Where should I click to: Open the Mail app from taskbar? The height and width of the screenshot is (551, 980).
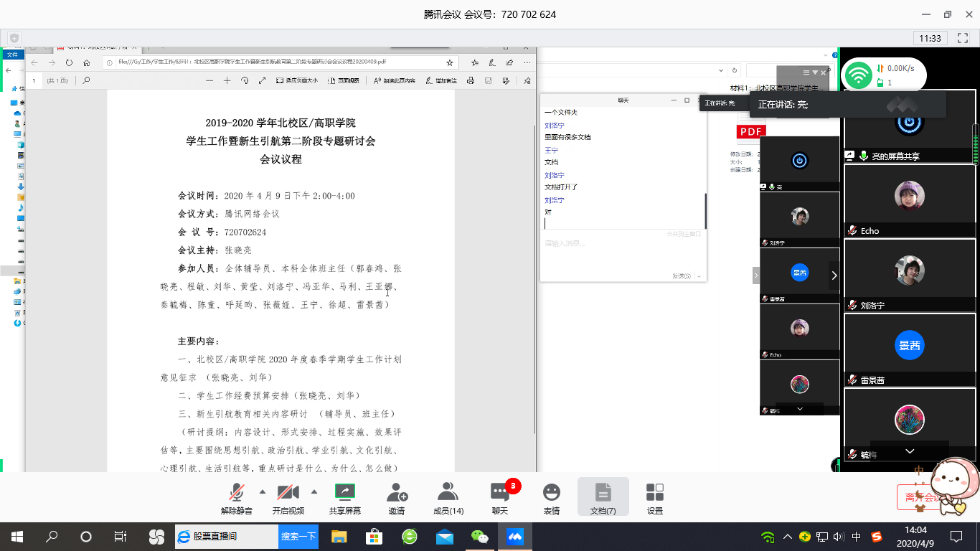pyautogui.click(x=445, y=536)
